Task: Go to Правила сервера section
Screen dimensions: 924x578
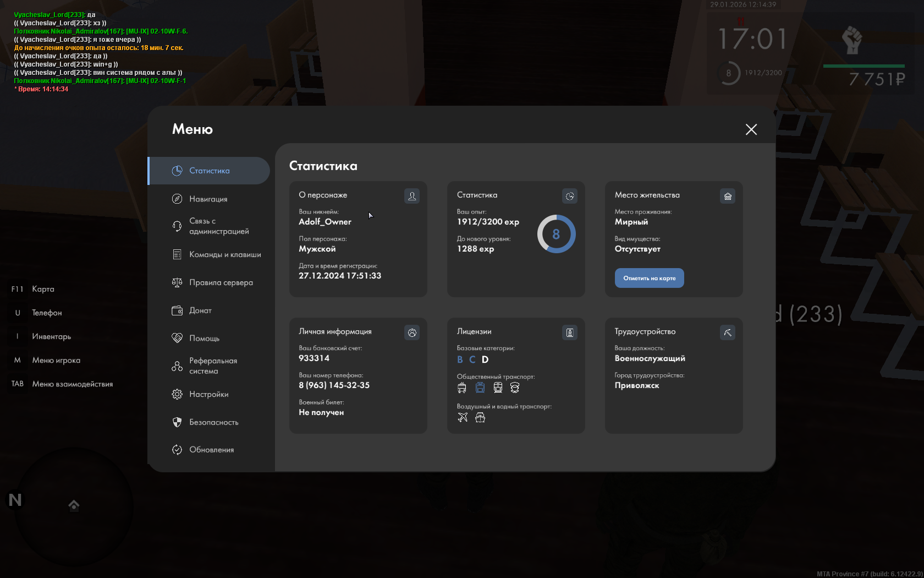Action: click(221, 282)
